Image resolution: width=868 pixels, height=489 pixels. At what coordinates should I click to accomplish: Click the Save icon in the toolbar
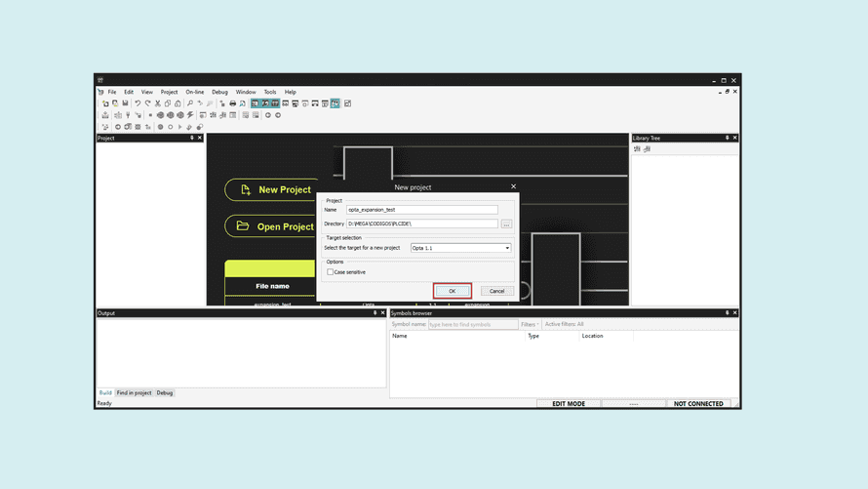pos(125,103)
